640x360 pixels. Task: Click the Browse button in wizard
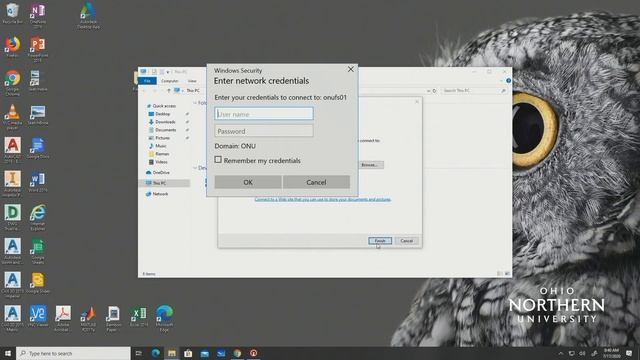[x=370, y=165]
